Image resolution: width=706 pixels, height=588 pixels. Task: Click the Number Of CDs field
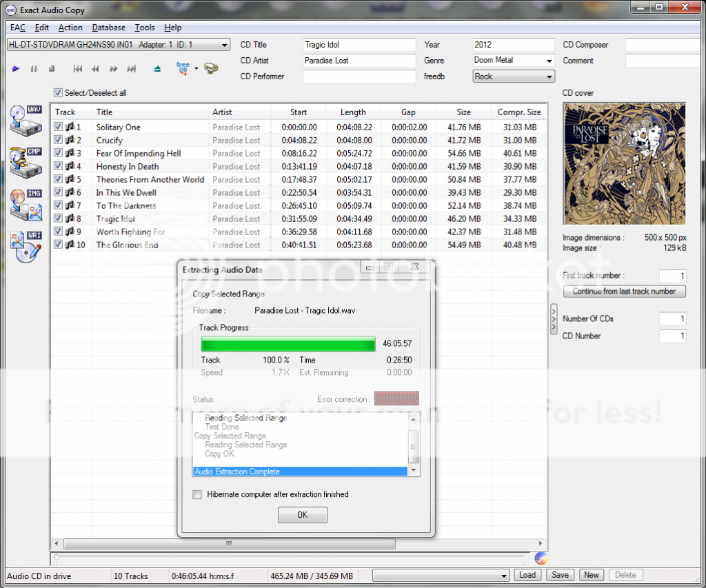click(673, 318)
